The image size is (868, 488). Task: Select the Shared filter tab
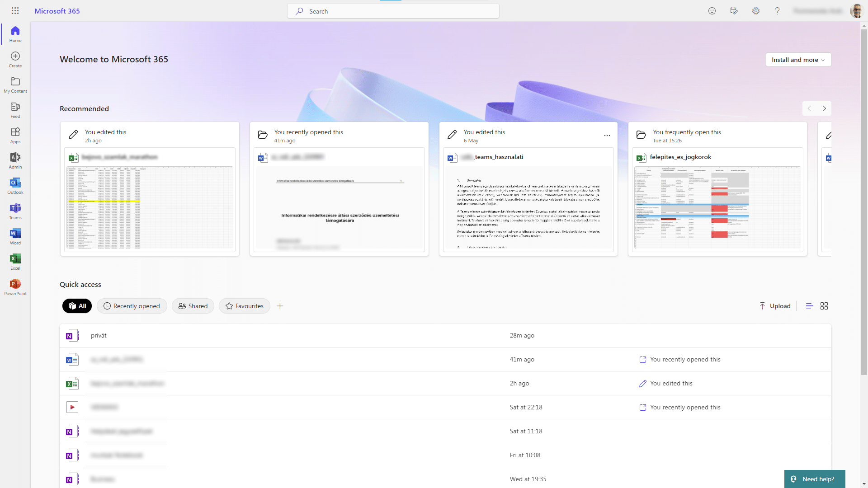click(x=193, y=306)
